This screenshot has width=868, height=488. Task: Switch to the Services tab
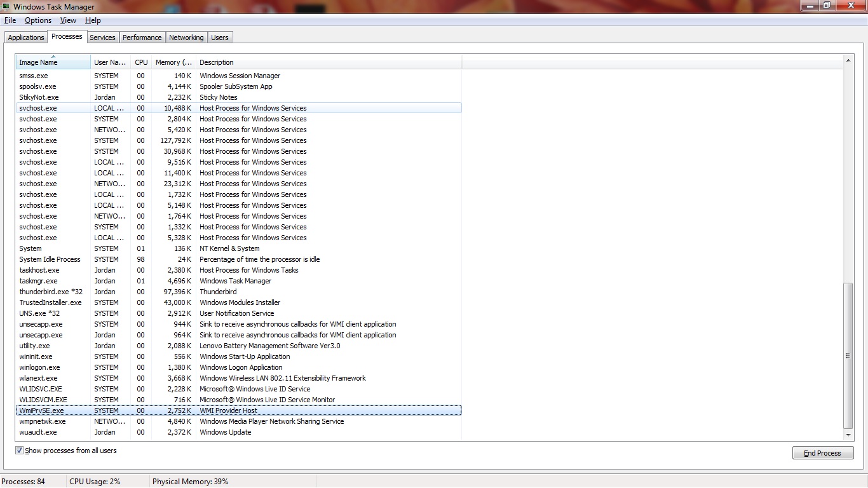coord(102,37)
